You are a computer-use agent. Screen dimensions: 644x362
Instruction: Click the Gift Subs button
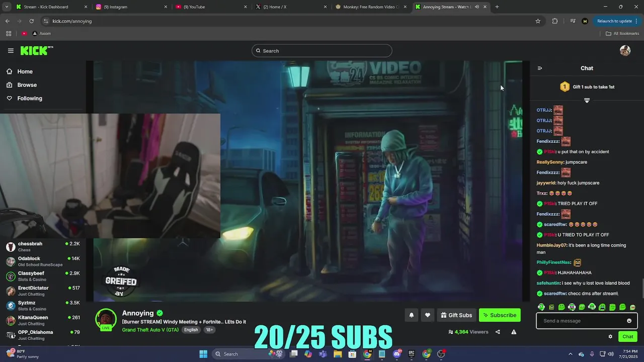[456, 315]
